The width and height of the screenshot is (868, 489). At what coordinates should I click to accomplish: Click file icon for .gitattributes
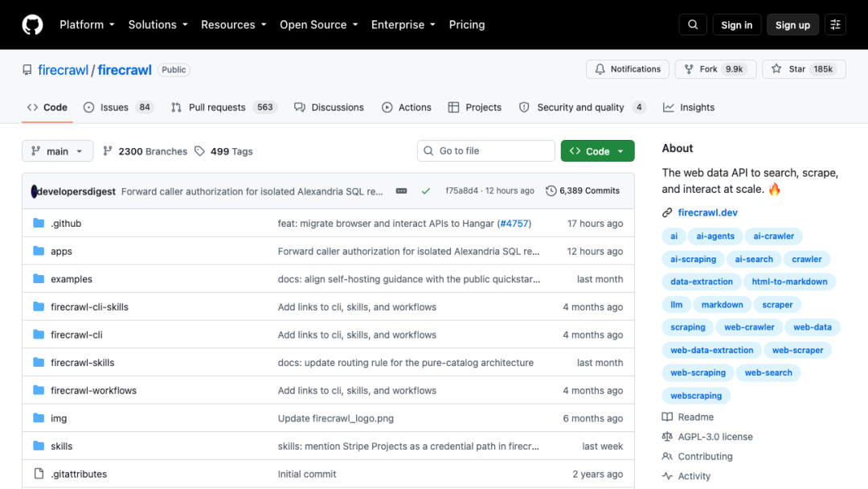click(x=39, y=474)
